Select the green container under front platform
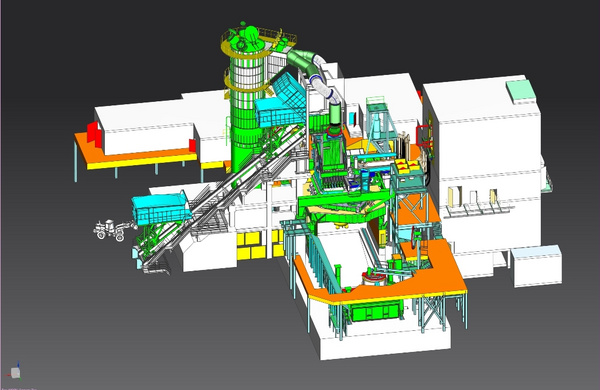 pyautogui.click(x=377, y=310)
